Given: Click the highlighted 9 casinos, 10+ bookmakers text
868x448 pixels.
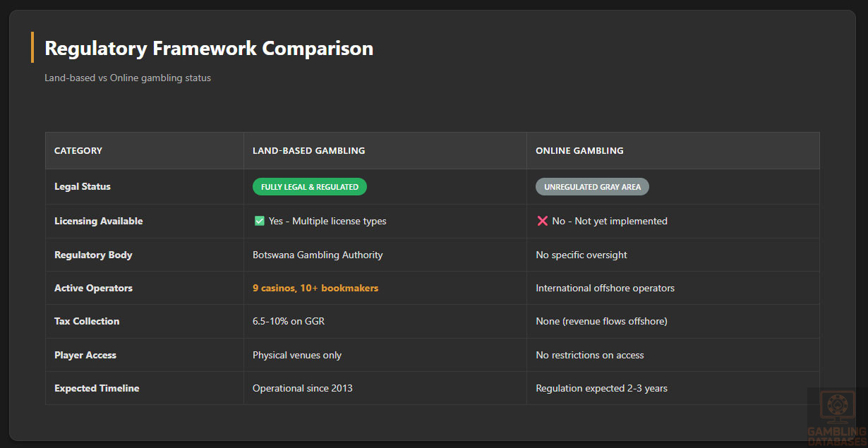Looking at the screenshot, I should 315,288.
